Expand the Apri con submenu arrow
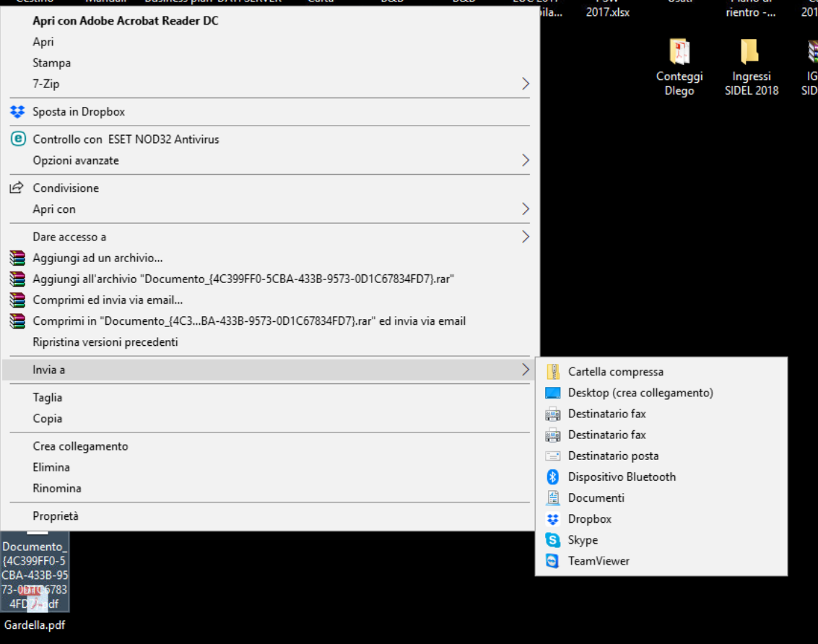818x644 pixels. click(x=526, y=209)
